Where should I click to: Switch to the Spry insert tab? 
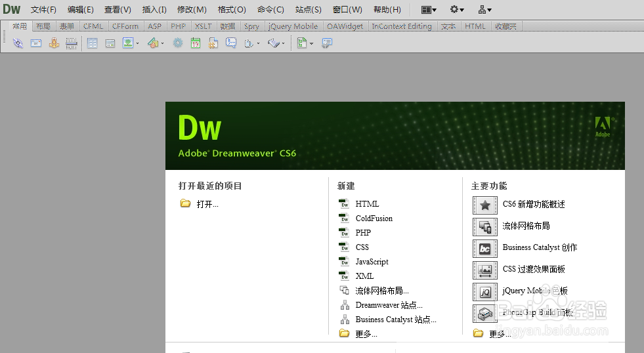coord(252,26)
